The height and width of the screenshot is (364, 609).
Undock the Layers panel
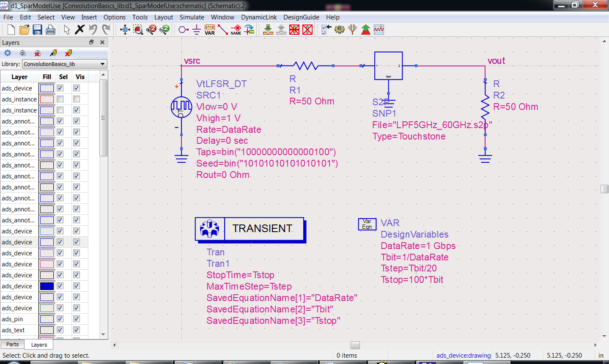click(x=91, y=42)
